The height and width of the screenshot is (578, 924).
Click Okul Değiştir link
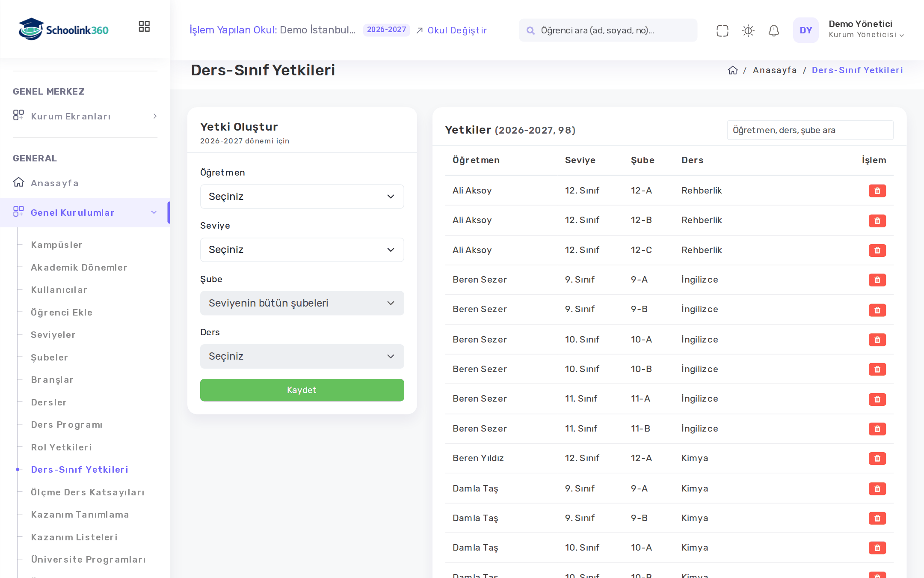451,30
